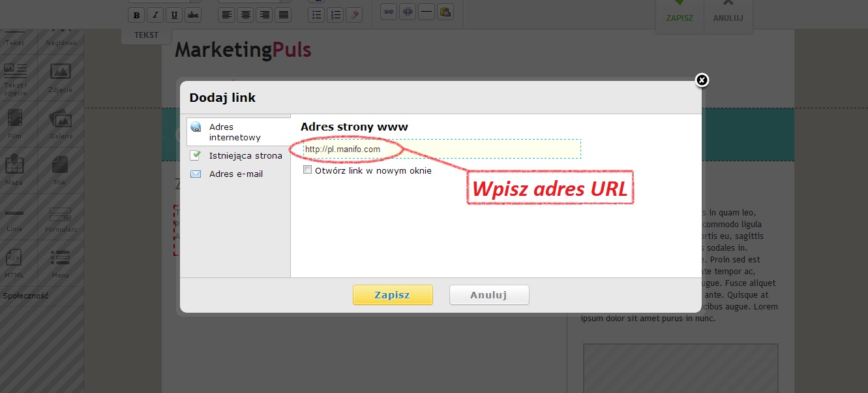Toggle bold text formatting
Image resolution: width=868 pixels, height=393 pixels.
point(136,15)
